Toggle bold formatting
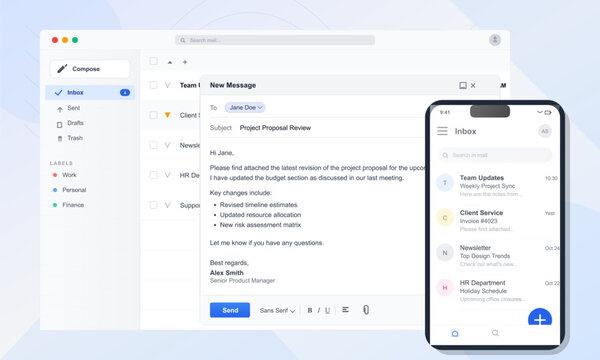This screenshot has height=360, width=600. 310,310
